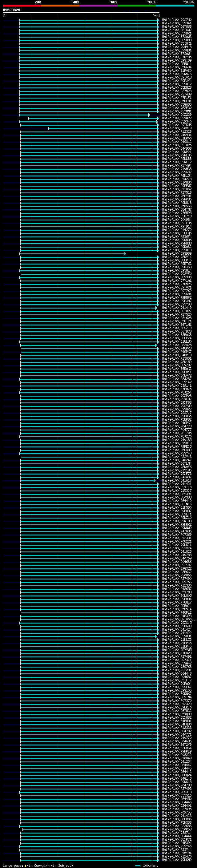The image size is (197, 868).
Task: Select the UniRef100_A2SY44 entry
Action: [176, 850]
